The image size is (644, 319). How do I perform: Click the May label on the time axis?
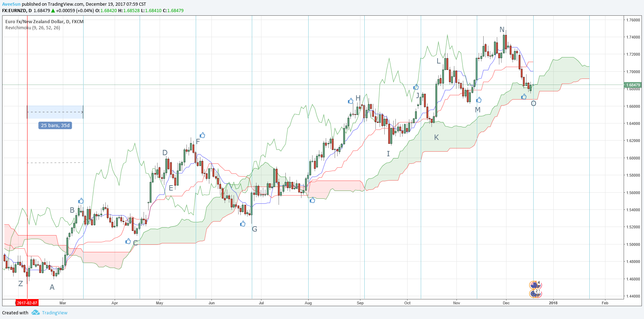160,303
